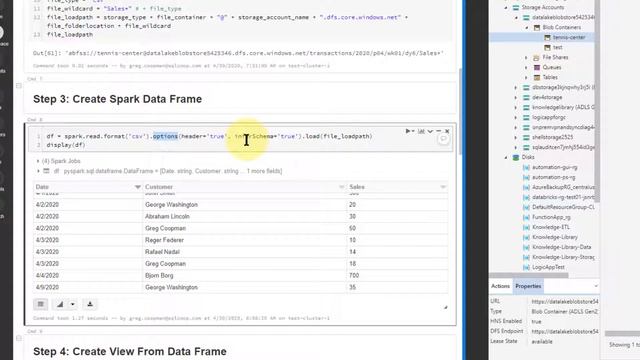The image size is (640, 360).
Task: Select the Bjorn Borg cell
Action: (159, 276)
